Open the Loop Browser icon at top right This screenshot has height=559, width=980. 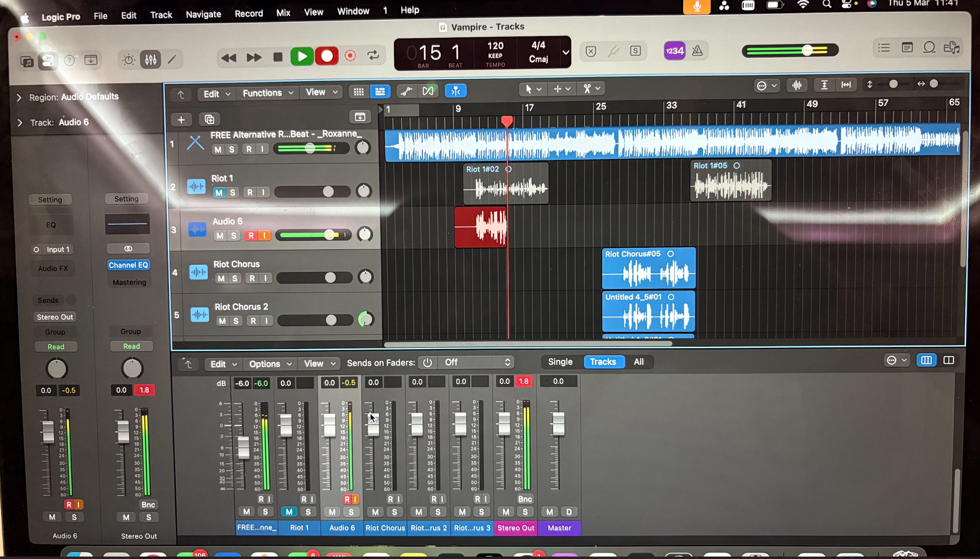(930, 48)
